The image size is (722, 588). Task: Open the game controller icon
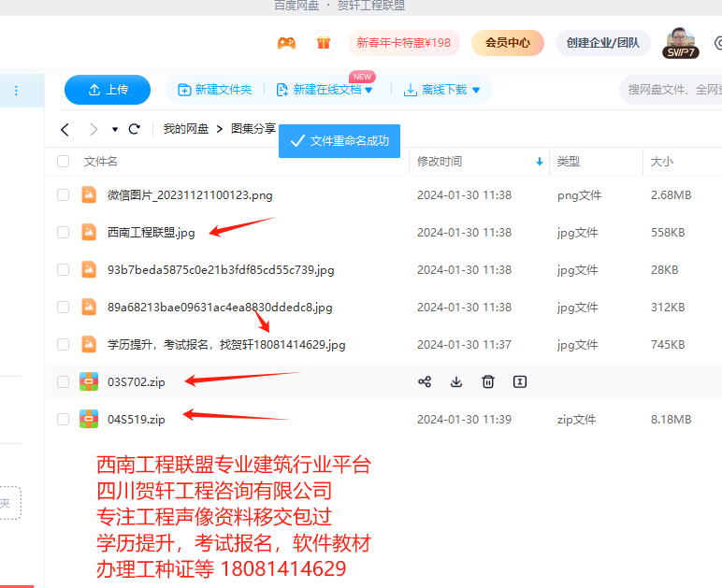tap(286, 43)
